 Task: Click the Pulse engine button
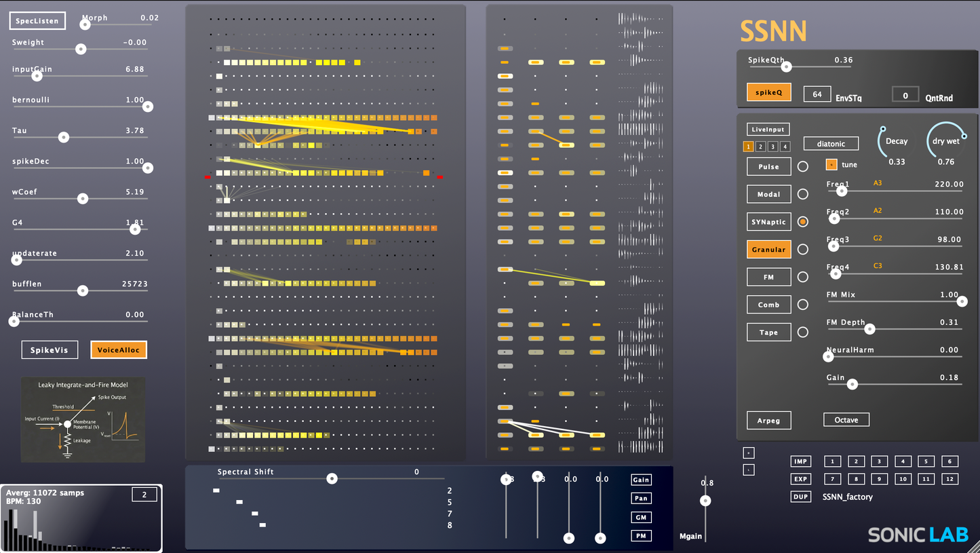pyautogui.click(x=769, y=166)
